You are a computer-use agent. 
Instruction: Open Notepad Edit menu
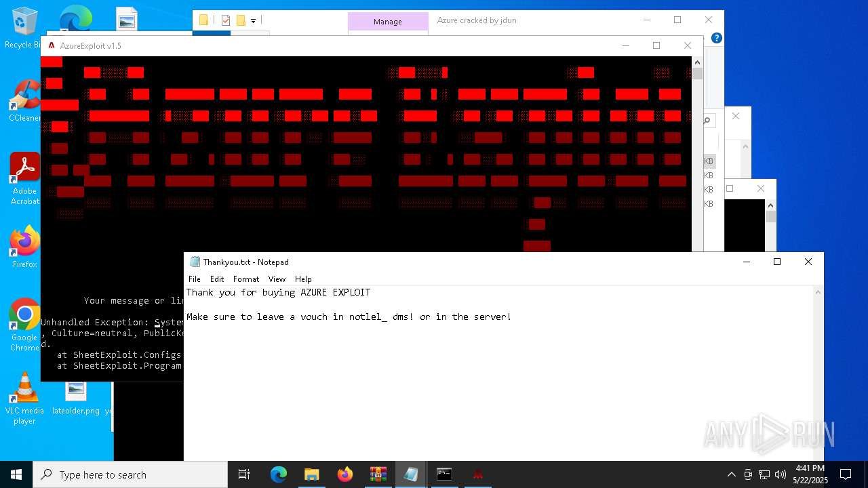(217, 279)
